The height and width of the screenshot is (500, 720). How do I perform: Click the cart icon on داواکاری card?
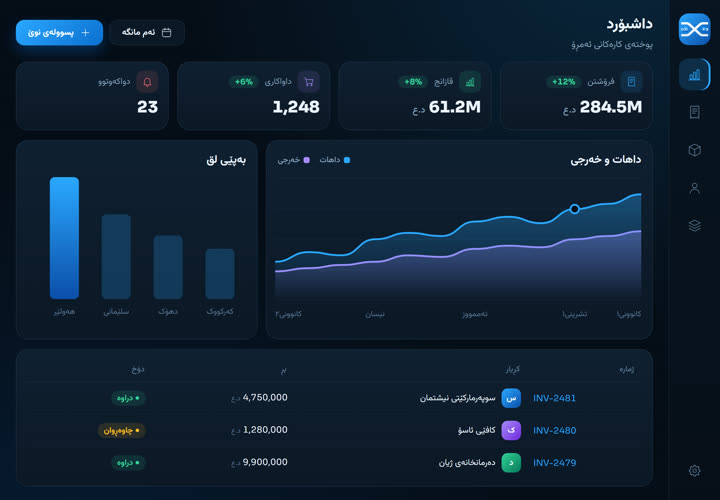point(309,82)
